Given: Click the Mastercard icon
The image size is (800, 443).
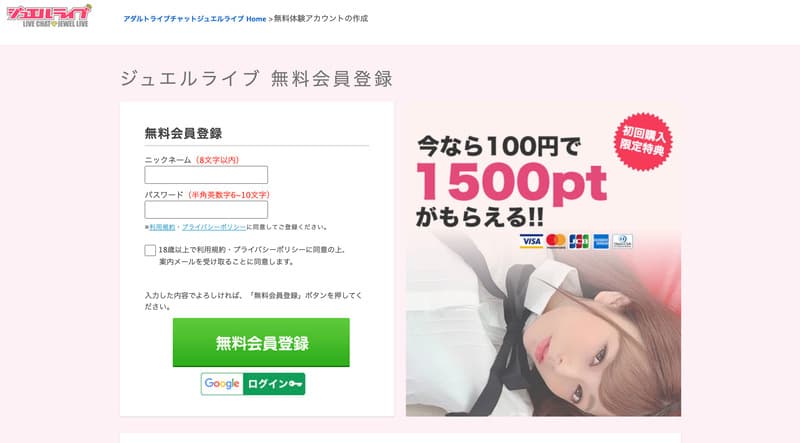Looking at the screenshot, I should tap(556, 241).
